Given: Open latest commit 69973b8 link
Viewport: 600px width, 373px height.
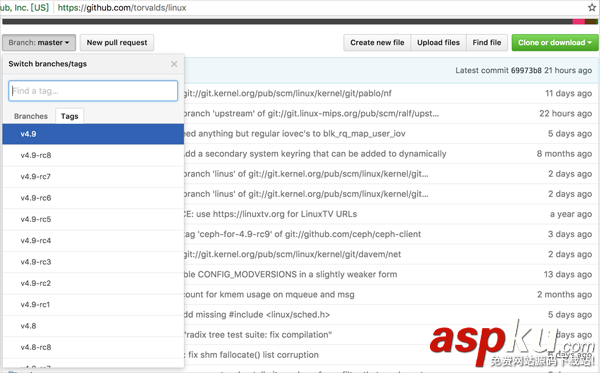Looking at the screenshot, I should point(526,70).
